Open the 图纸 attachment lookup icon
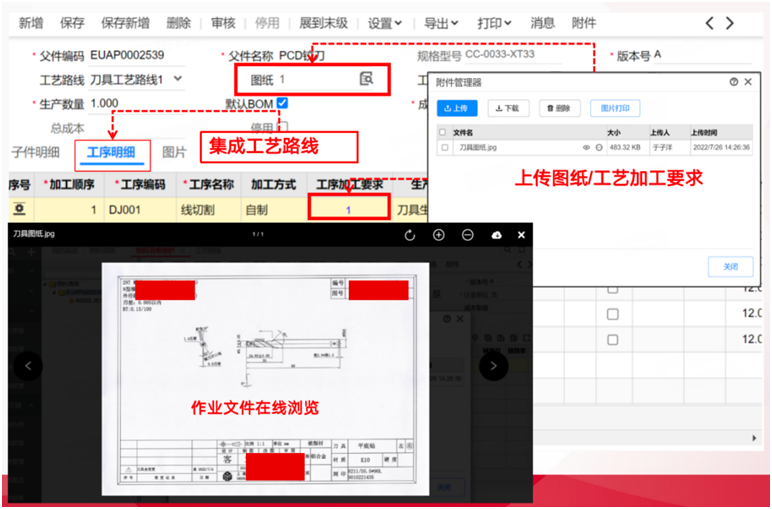772x509 pixels. point(366,79)
